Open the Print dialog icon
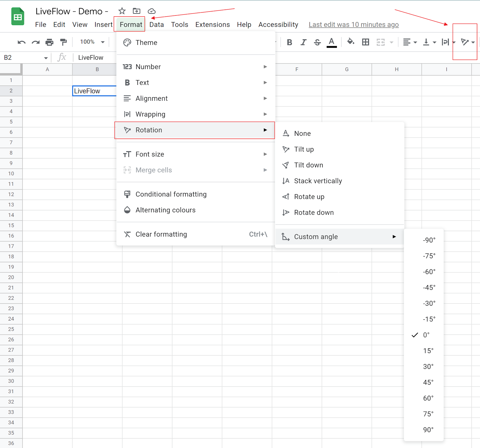The height and width of the screenshot is (448, 480). [x=49, y=42]
